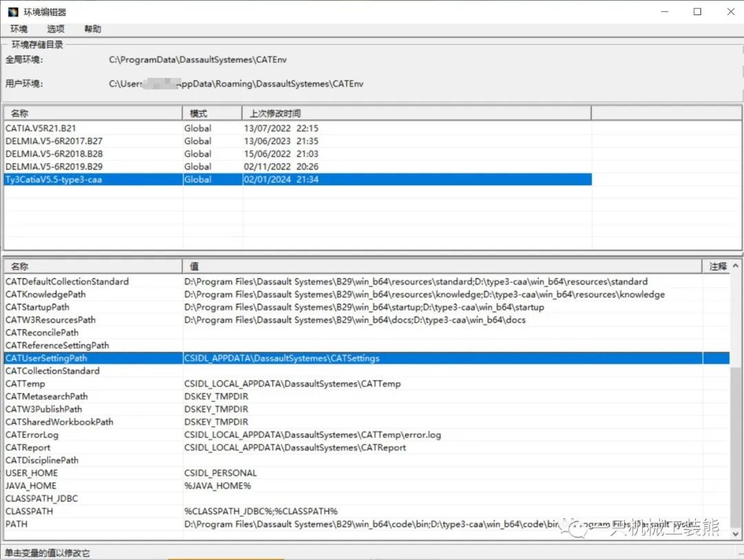Viewport: 744px width, 560px height.
Task: Select the CATCollectionStandard variable
Action: tap(52, 371)
